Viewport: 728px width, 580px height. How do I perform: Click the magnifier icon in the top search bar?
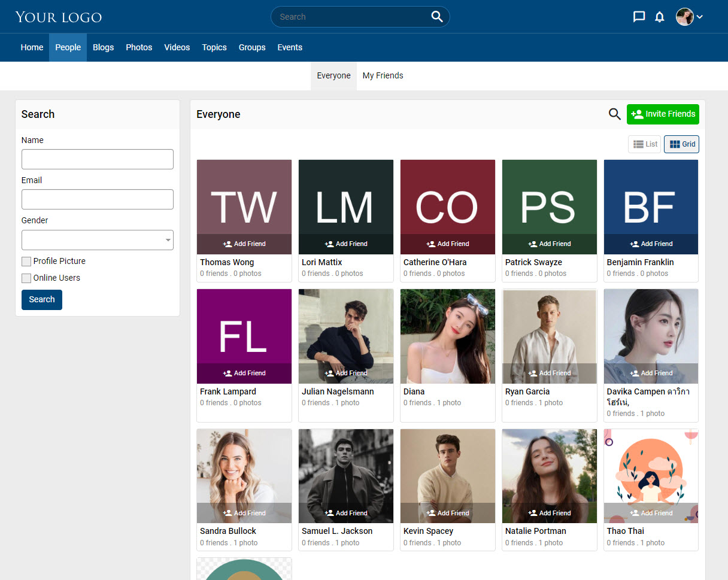tap(437, 17)
